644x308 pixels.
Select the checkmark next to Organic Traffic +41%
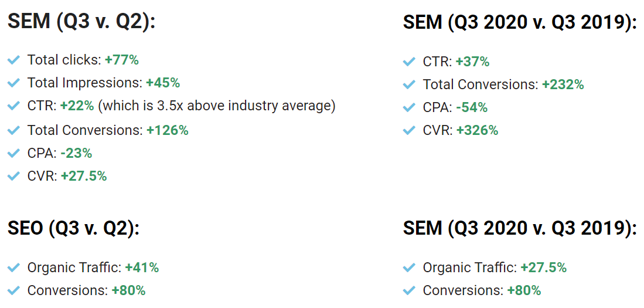(14, 268)
